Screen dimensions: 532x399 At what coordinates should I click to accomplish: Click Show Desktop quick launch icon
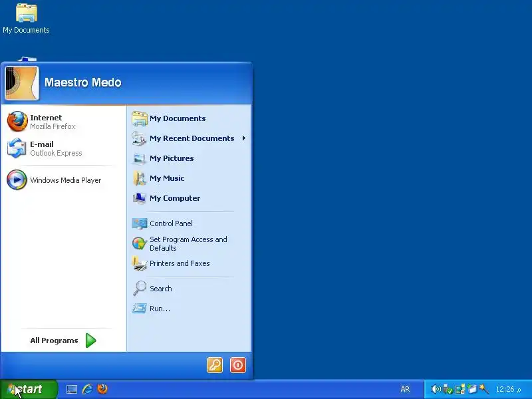pyautogui.click(x=72, y=389)
